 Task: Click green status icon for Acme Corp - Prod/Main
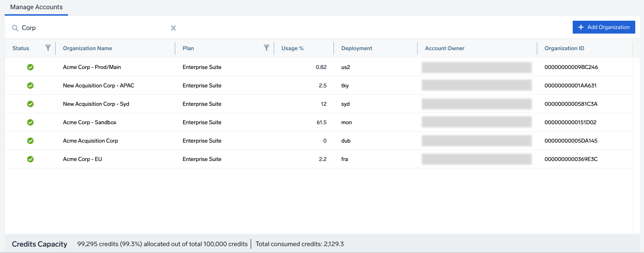(x=30, y=67)
